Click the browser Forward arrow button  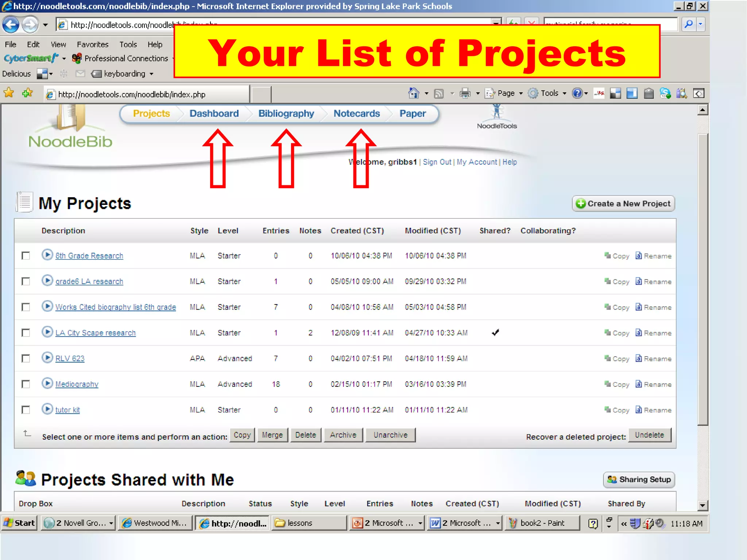(30, 25)
